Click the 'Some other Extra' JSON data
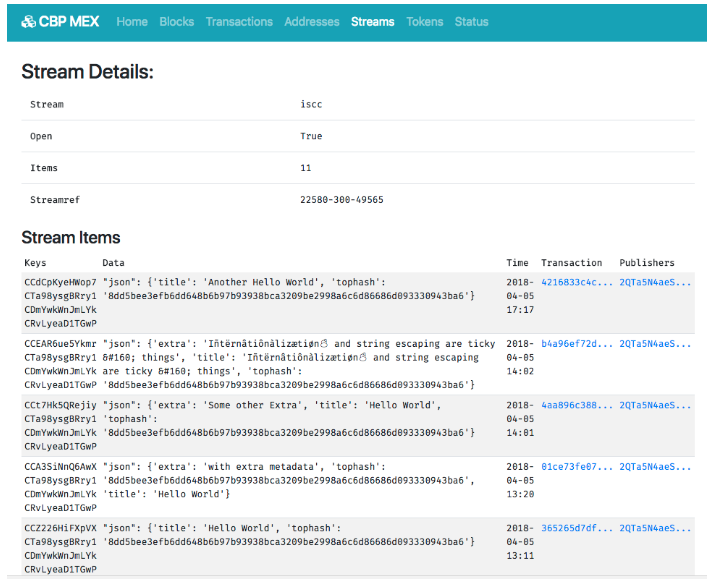The width and height of the screenshot is (713, 584). pos(289,419)
